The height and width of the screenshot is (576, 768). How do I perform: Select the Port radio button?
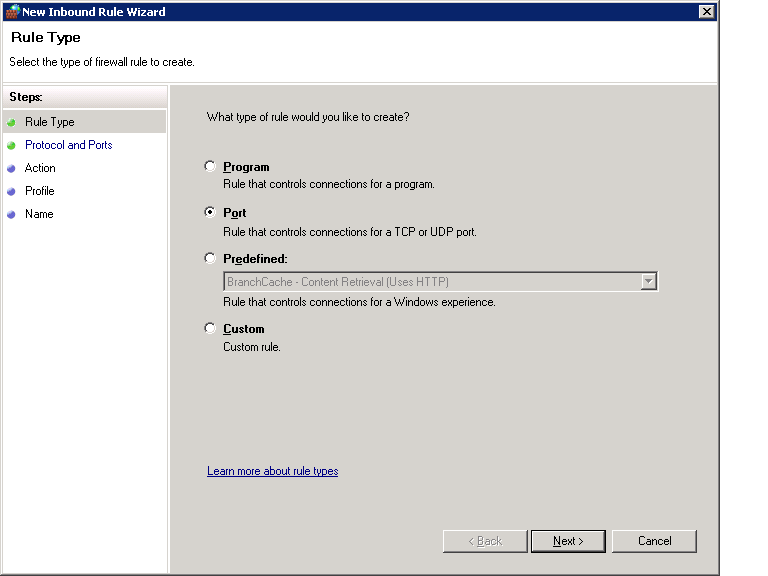tap(210, 212)
